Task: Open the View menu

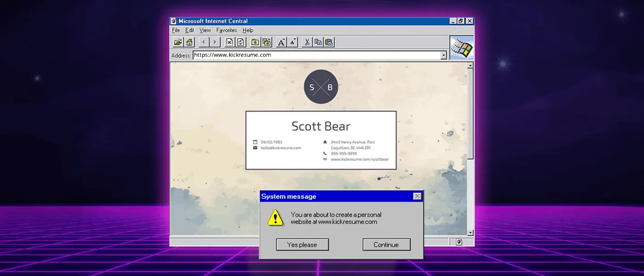Action: tap(205, 30)
